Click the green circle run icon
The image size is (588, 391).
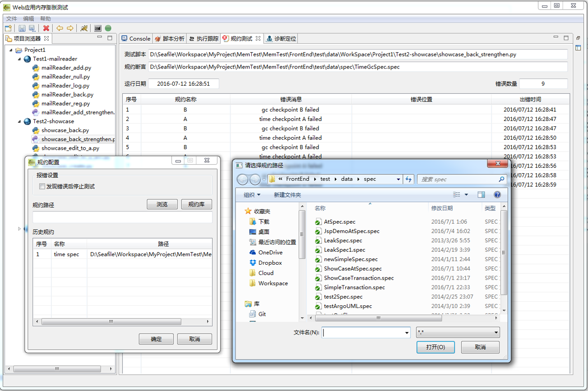coord(108,28)
